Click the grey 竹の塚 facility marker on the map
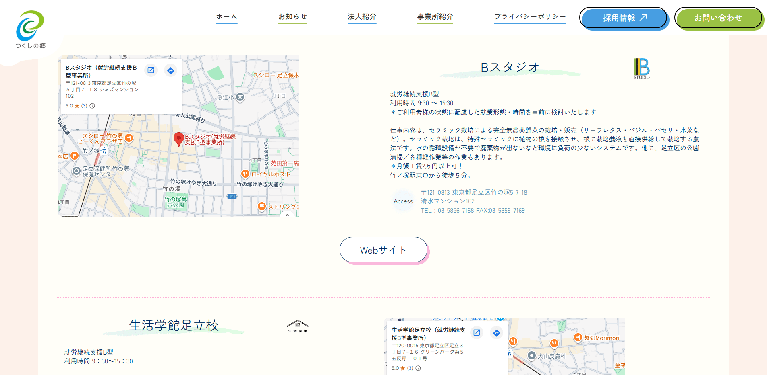 77,171
